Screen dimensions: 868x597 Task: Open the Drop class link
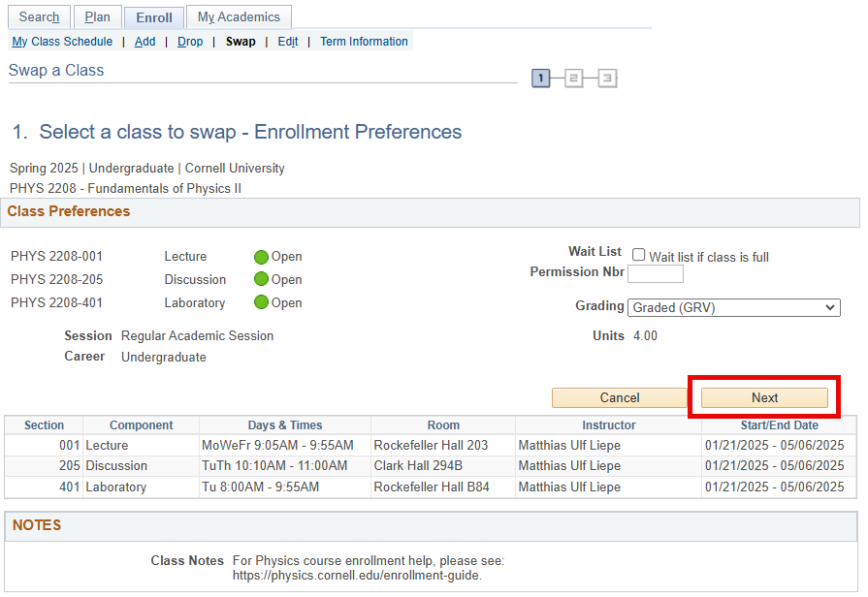point(190,42)
